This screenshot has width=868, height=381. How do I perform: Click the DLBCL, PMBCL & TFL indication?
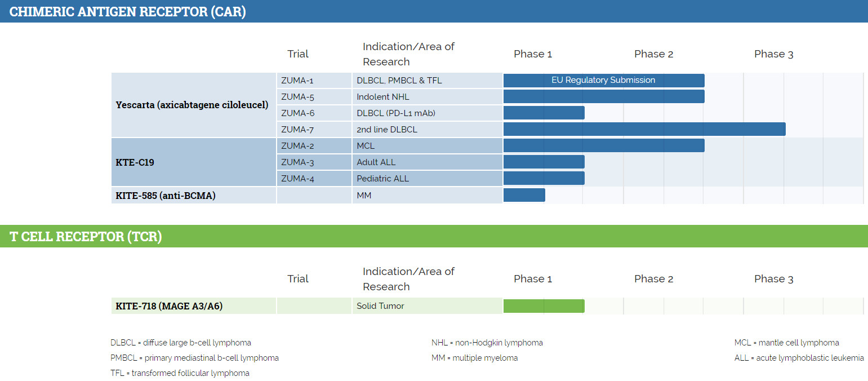point(428,81)
